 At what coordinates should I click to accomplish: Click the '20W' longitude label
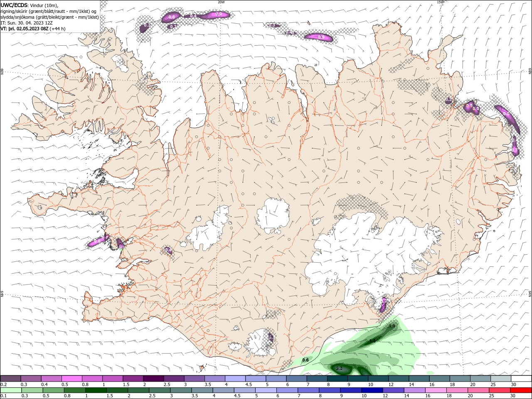(x=221, y=2)
